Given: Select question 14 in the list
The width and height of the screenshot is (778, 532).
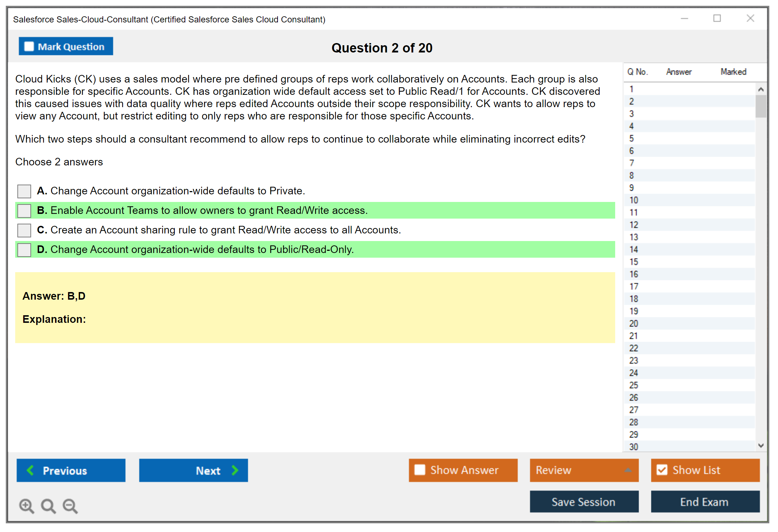Looking at the screenshot, I should 634,249.
